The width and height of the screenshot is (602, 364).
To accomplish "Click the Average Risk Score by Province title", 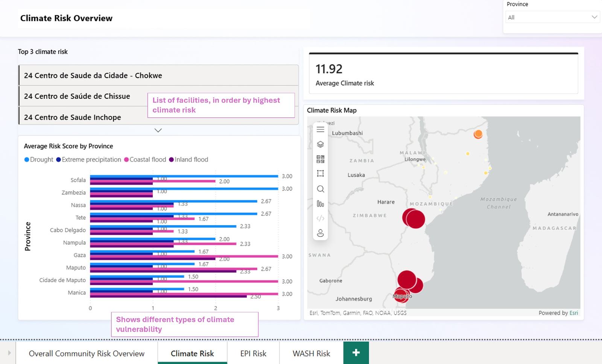I will [x=68, y=146].
